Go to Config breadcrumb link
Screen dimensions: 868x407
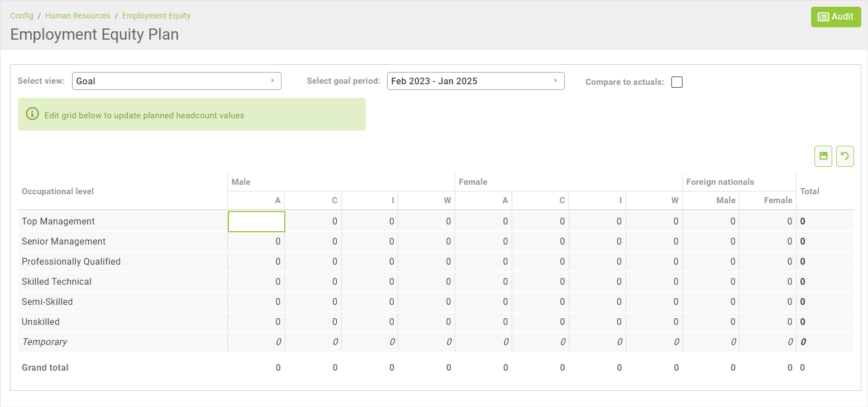click(x=22, y=16)
